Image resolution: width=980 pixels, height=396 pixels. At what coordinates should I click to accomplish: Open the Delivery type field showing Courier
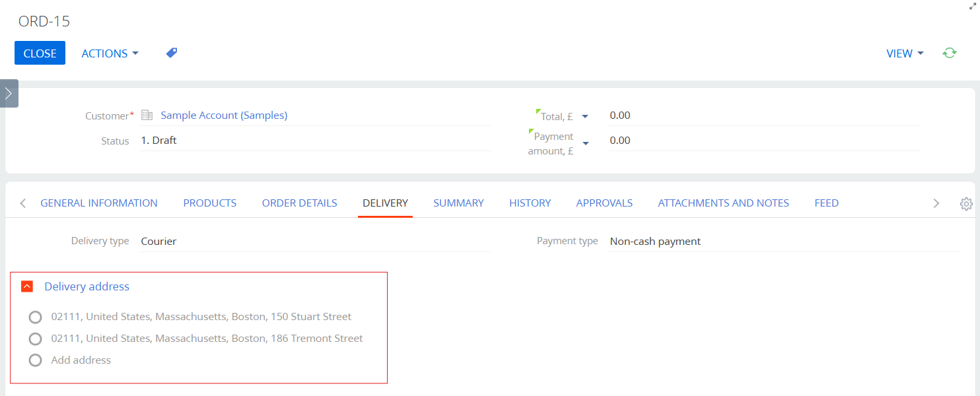(316, 242)
